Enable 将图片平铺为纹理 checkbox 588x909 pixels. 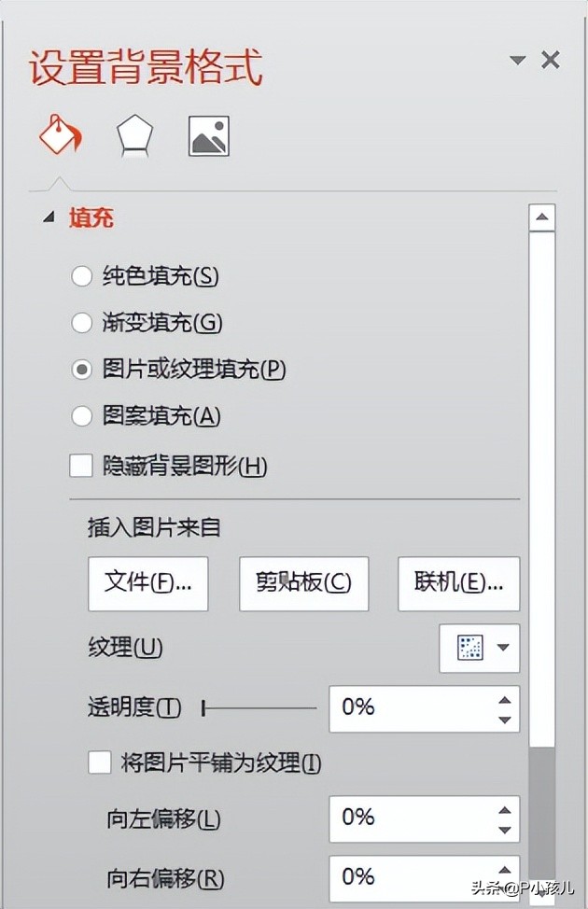pos(100,762)
